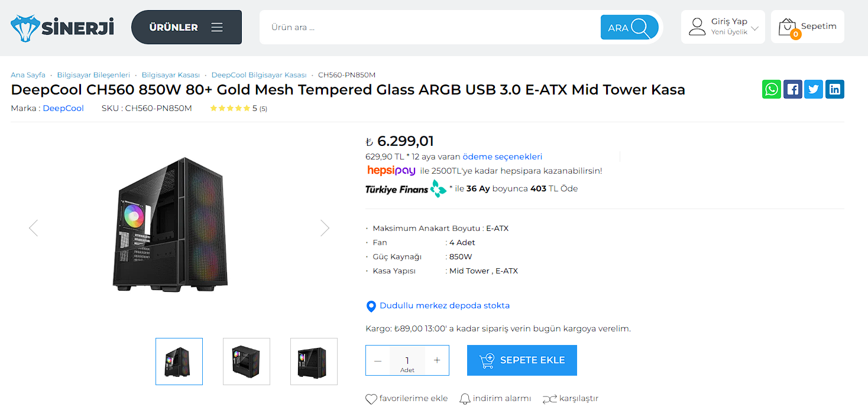This screenshot has width=868, height=420.
Task: Show next product image with right arrow
Action: 325,228
